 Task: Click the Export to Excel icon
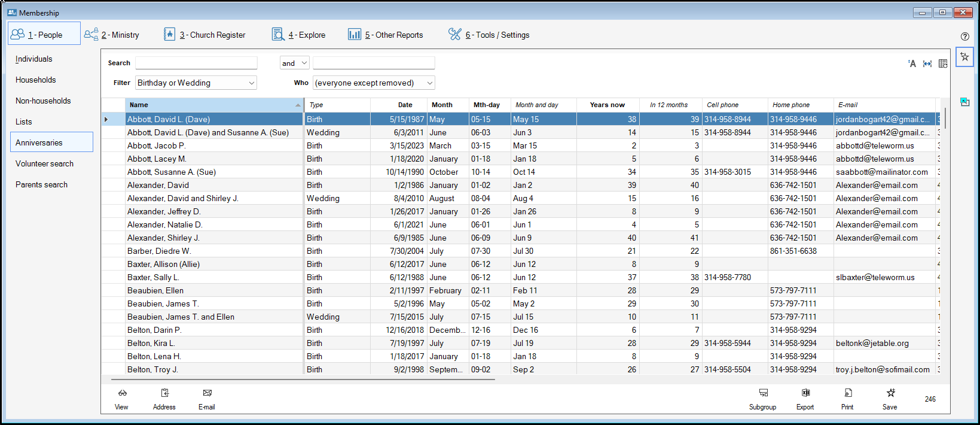[x=805, y=393]
